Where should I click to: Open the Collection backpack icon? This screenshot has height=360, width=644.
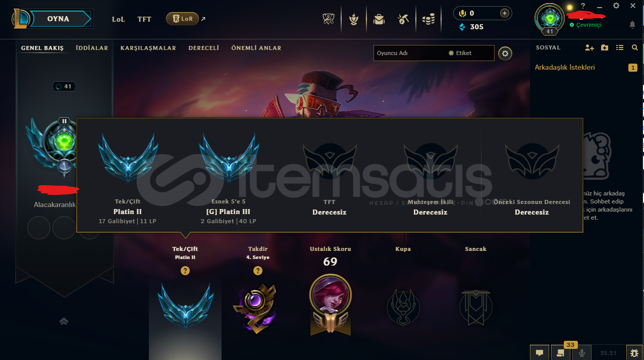point(379,19)
